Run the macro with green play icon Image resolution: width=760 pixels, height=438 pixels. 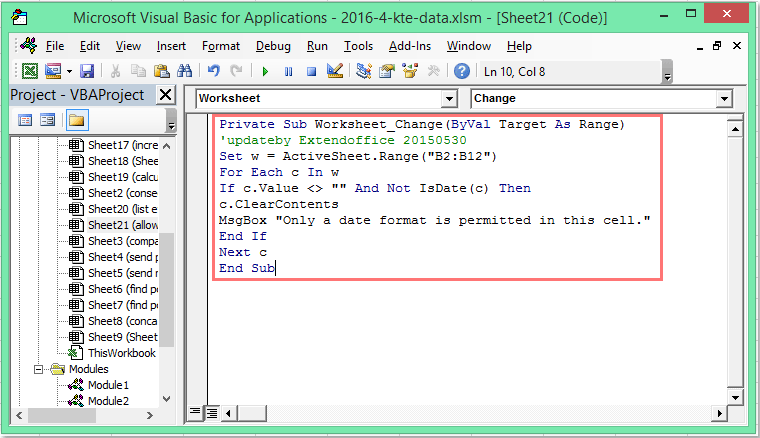(x=265, y=71)
